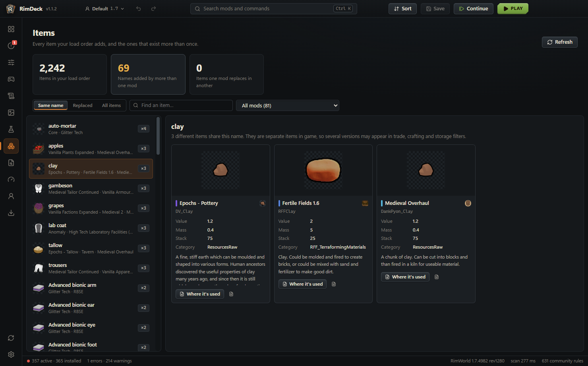Open the settings gear at sidebar bottom

[x=11, y=354]
